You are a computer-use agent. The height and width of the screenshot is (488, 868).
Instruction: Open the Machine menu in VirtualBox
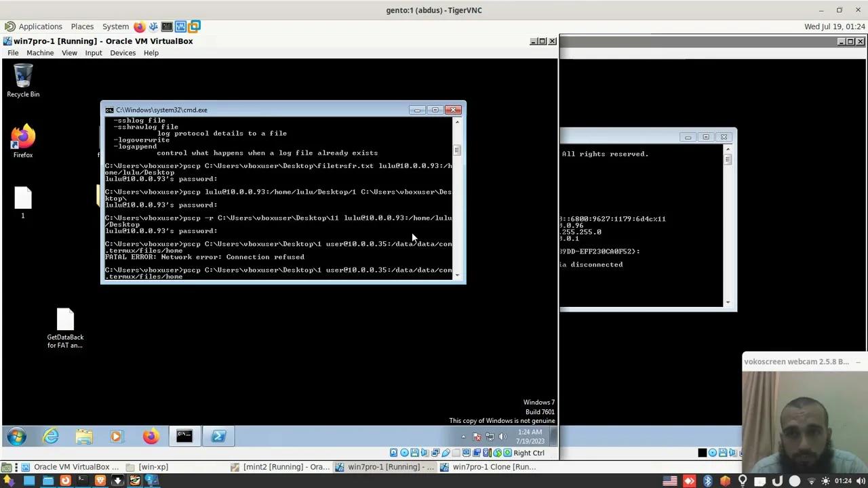40,53
